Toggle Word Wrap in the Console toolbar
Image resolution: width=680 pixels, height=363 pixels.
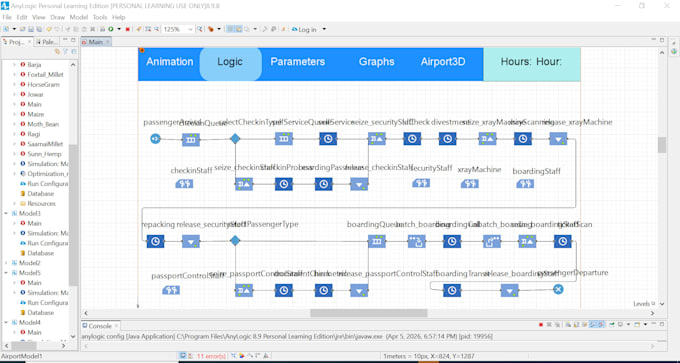(586, 324)
